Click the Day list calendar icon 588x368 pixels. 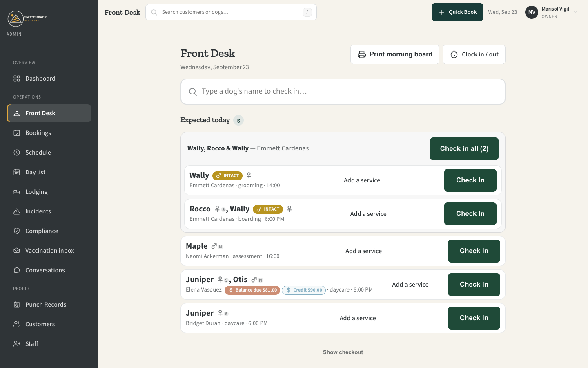[x=17, y=172]
